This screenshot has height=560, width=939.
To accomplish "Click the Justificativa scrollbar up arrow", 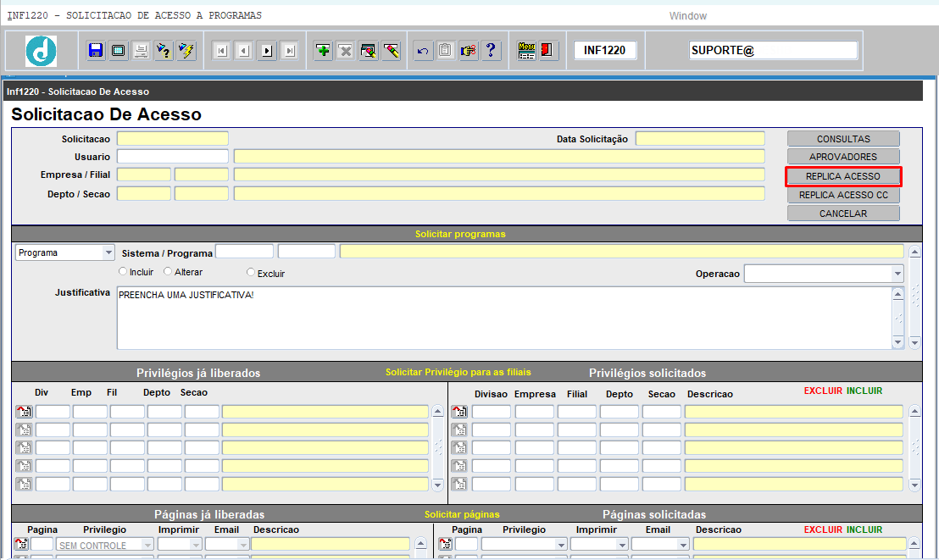I will [897, 294].
